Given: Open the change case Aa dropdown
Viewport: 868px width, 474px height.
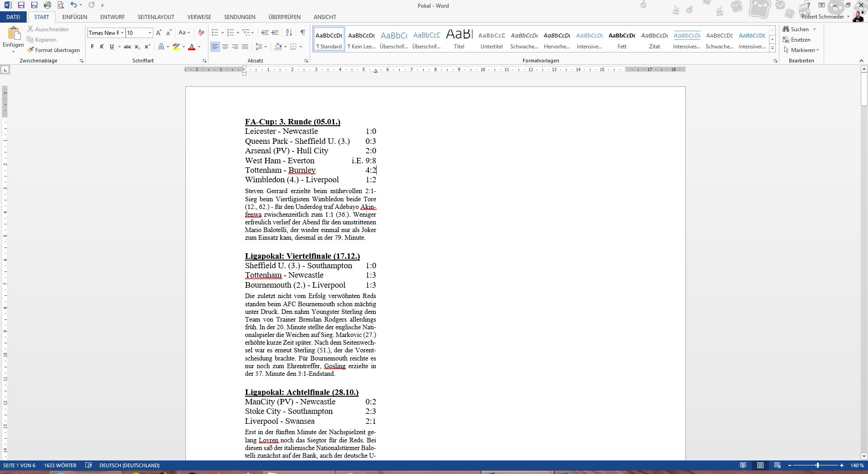Looking at the screenshot, I should pos(184,33).
